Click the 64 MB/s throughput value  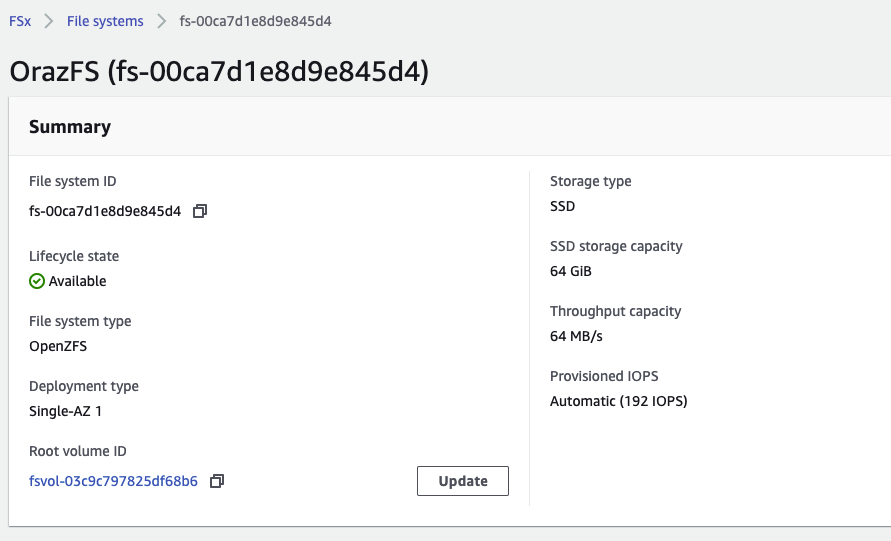[576, 336]
